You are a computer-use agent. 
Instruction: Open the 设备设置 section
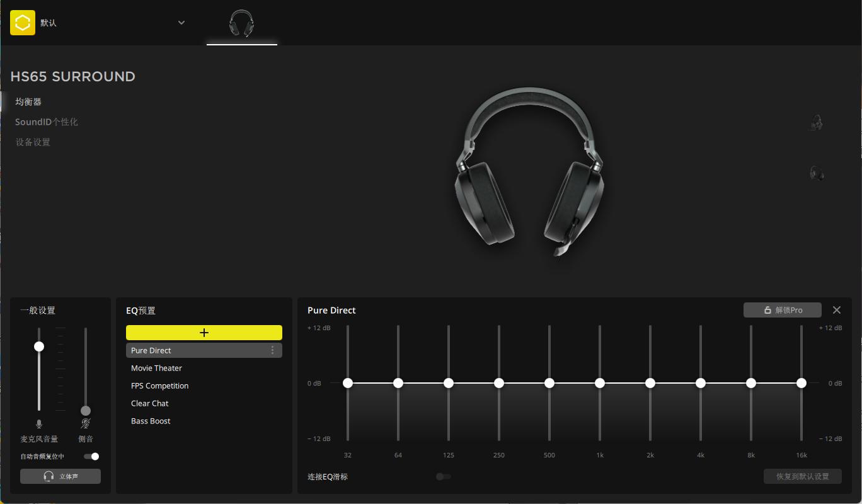33,142
